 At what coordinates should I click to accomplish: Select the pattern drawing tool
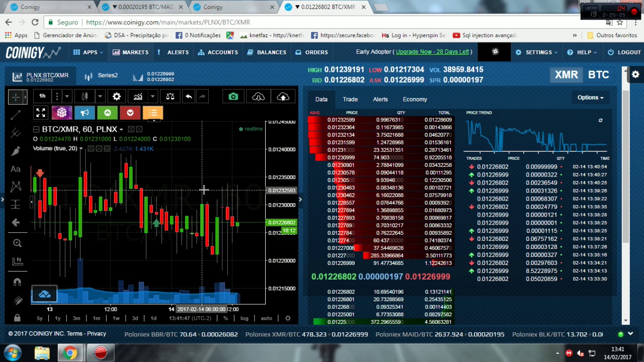click(x=16, y=187)
